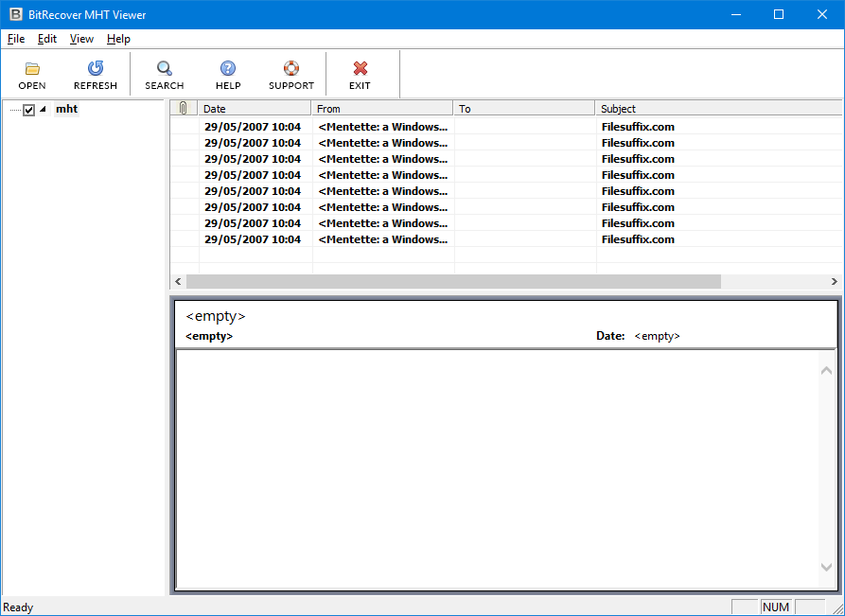Viewport: 845px width, 616px height.
Task: Maximize the MHT Viewer window
Action: (x=779, y=14)
